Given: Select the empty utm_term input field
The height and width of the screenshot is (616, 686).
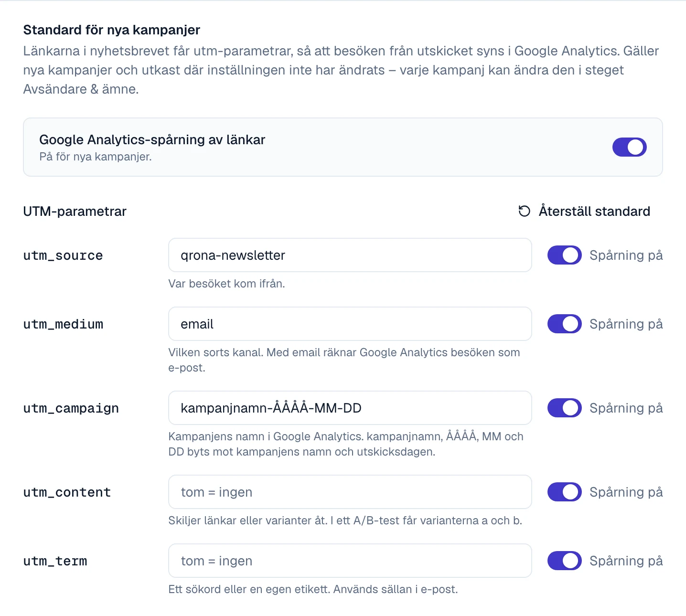Looking at the screenshot, I should [350, 561].
